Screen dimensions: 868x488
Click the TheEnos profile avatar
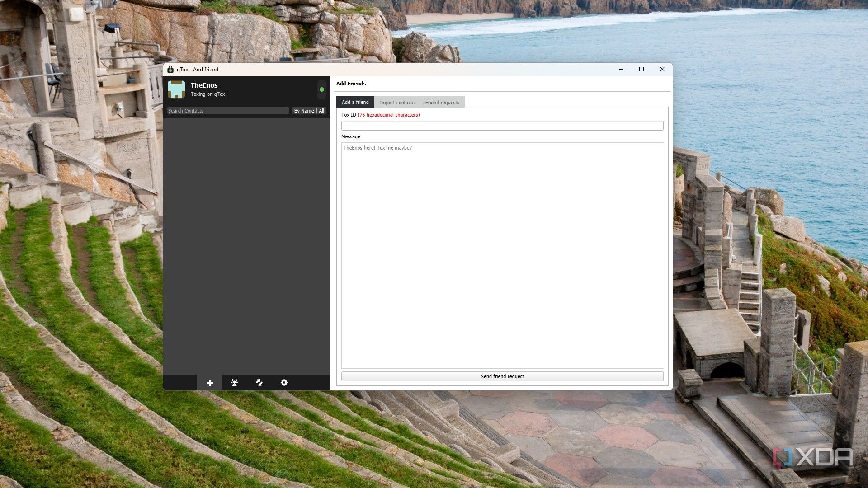[176, 89]
